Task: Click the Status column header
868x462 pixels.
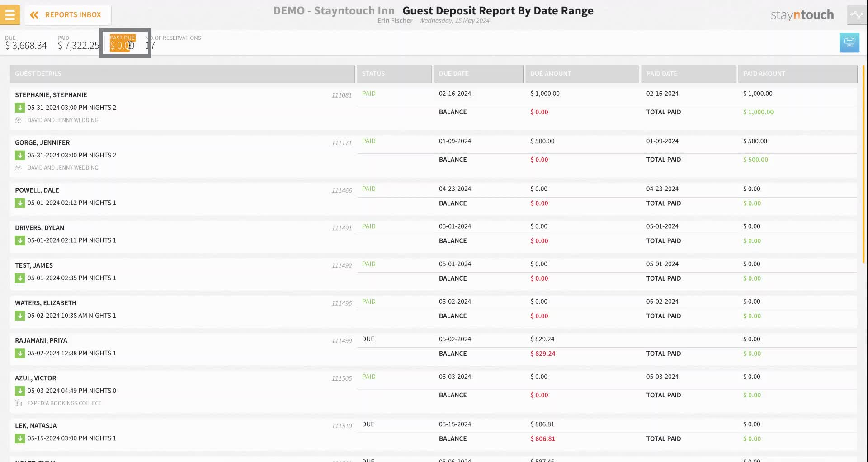Action: coord(394,74)
